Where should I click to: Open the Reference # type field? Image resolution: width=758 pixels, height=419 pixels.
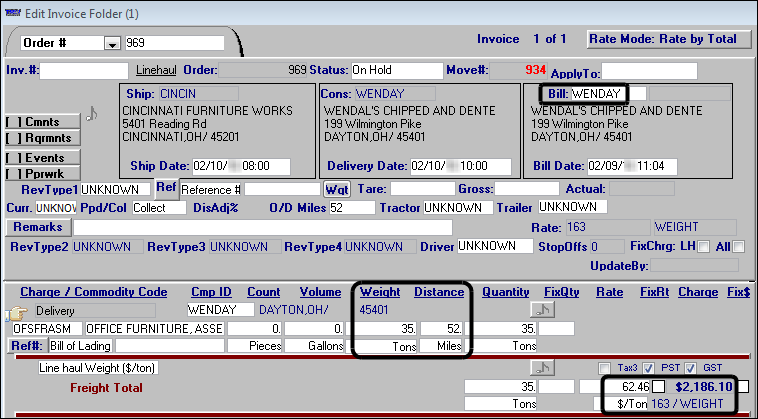pos(210,189)
